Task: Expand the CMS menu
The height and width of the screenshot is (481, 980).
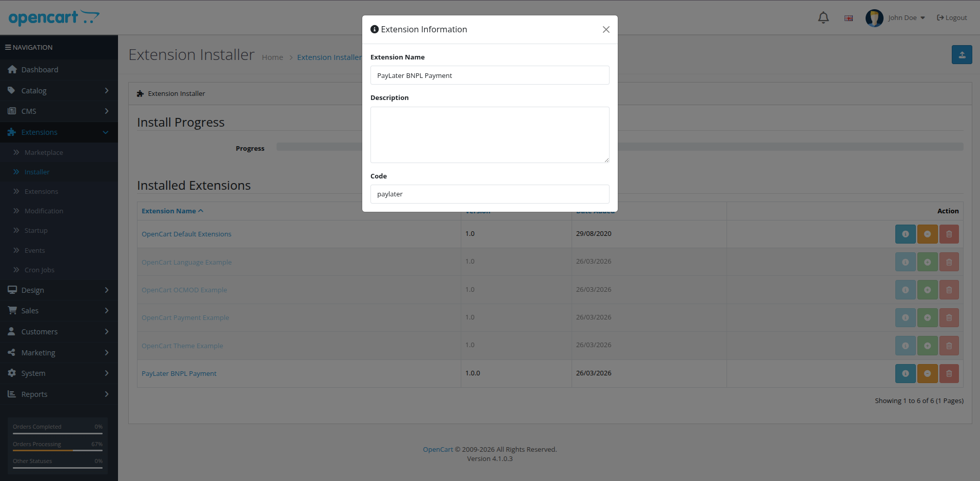Action: point(59,111)
